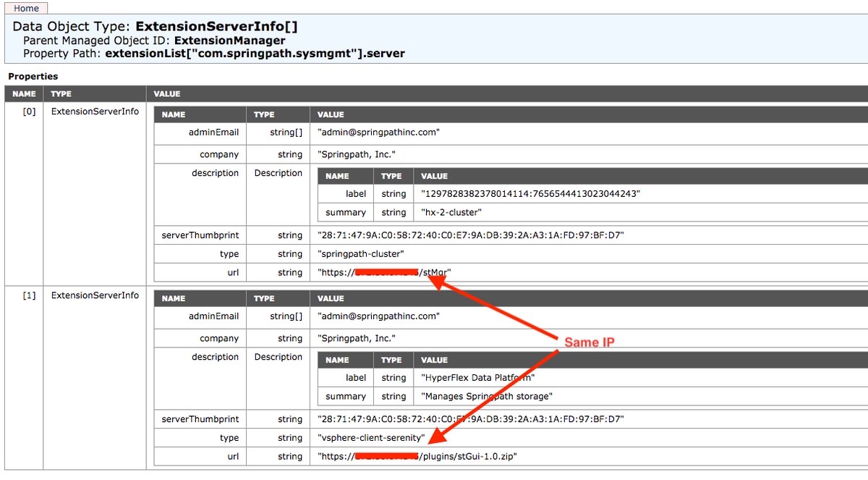Click the Description type cell in entry [0]

pyautogui.click(x=278, y=173)
